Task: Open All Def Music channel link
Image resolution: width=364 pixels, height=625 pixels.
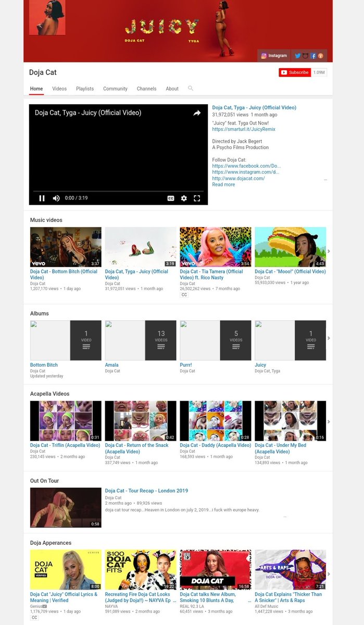Action: 267,606
